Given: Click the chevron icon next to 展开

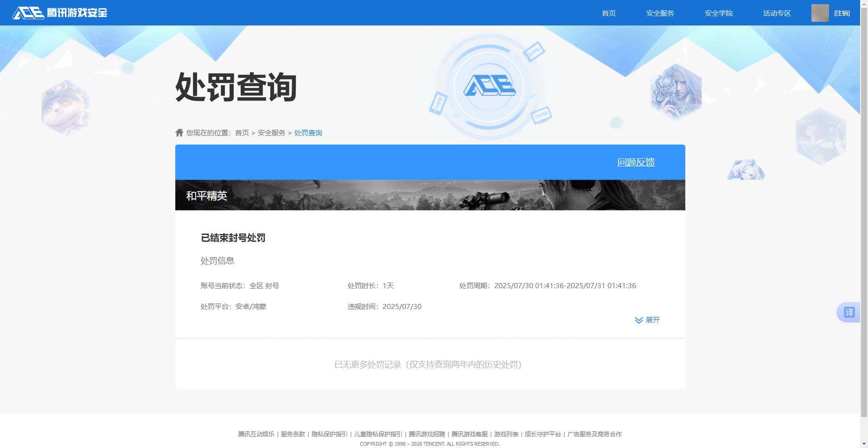Looking at the screenshot, I should [x=638, y=320].
